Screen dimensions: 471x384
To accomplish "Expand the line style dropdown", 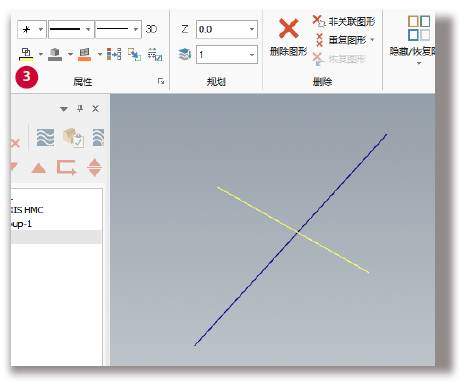I will [x=71, y=29].
